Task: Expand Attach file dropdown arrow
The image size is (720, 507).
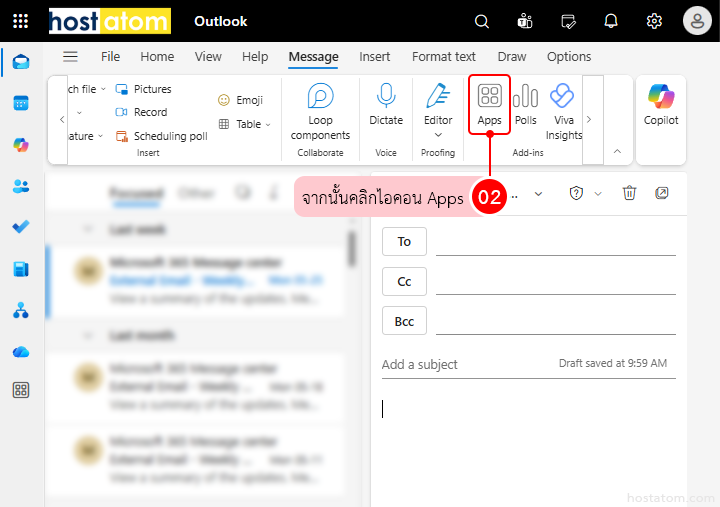Action: [x=103, y=89]
